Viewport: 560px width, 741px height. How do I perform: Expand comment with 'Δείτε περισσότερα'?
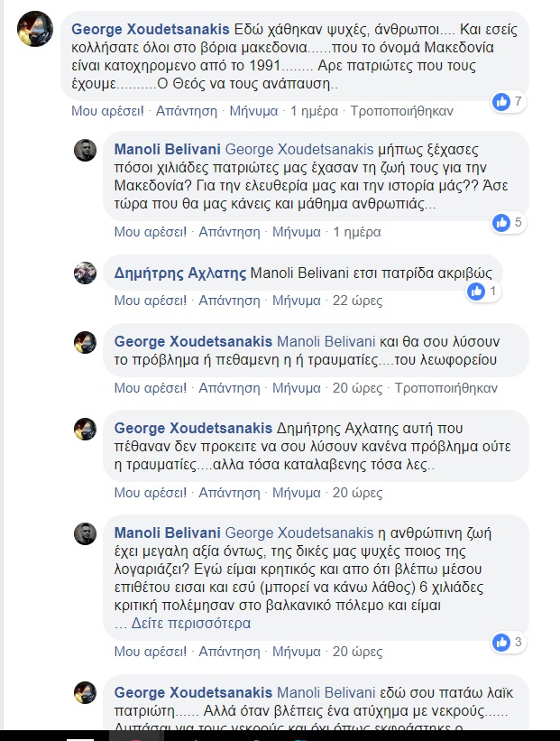(x=190, y=624)
